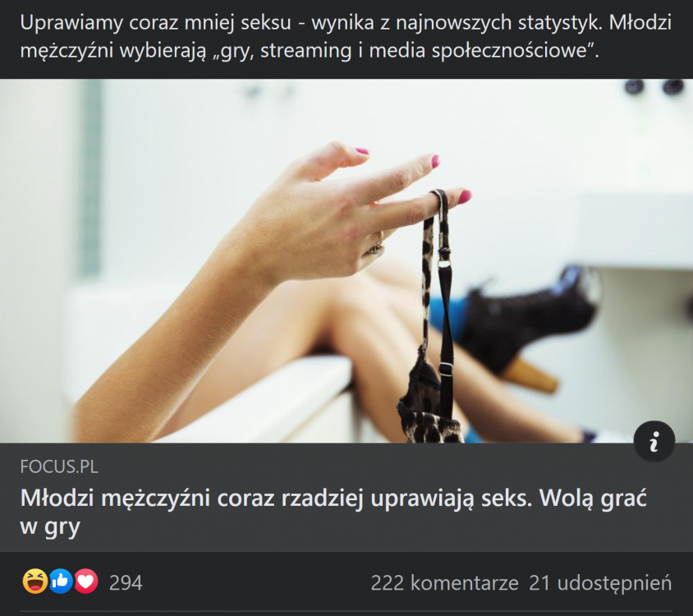The image size is (693, 616).
Task: Open the FOCUS.PL source domain link
Action: pos(59,467)
